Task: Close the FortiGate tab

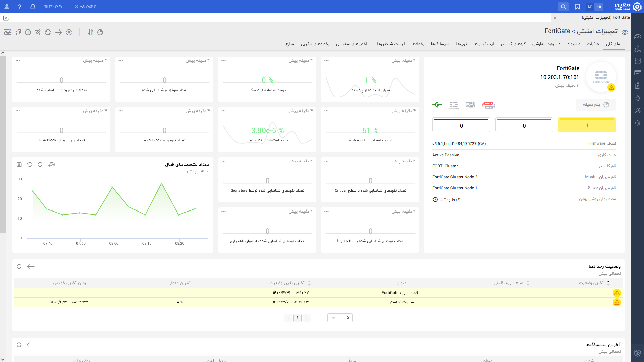Action: coord(555,18)
